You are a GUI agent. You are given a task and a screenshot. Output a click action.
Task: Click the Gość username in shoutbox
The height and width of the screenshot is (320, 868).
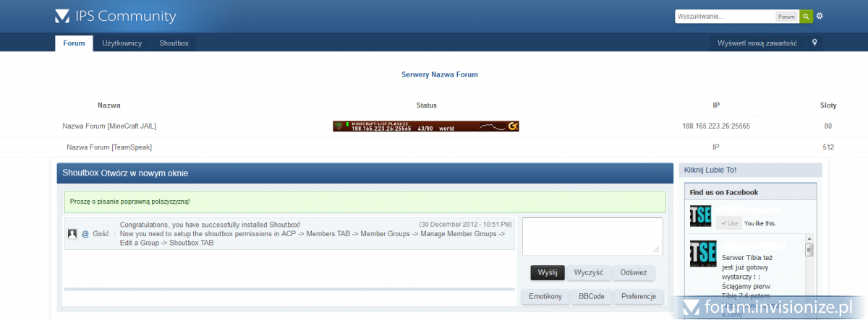[x=101, y=234]
